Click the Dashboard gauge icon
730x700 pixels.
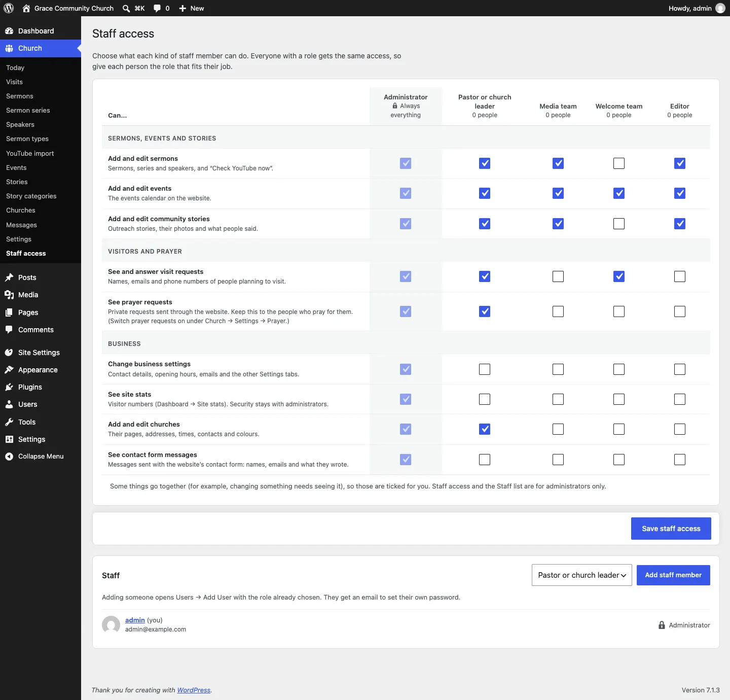(9, 31)
